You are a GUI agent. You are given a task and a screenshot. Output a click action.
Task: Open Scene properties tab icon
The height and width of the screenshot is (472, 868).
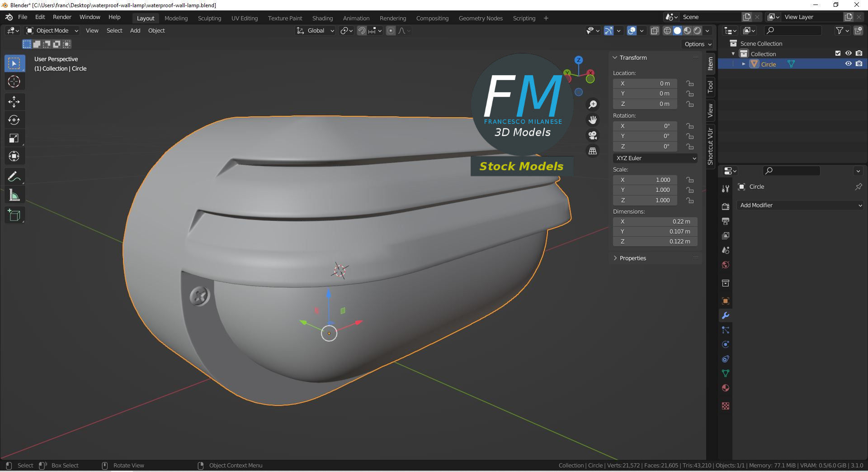click(726, 250)
